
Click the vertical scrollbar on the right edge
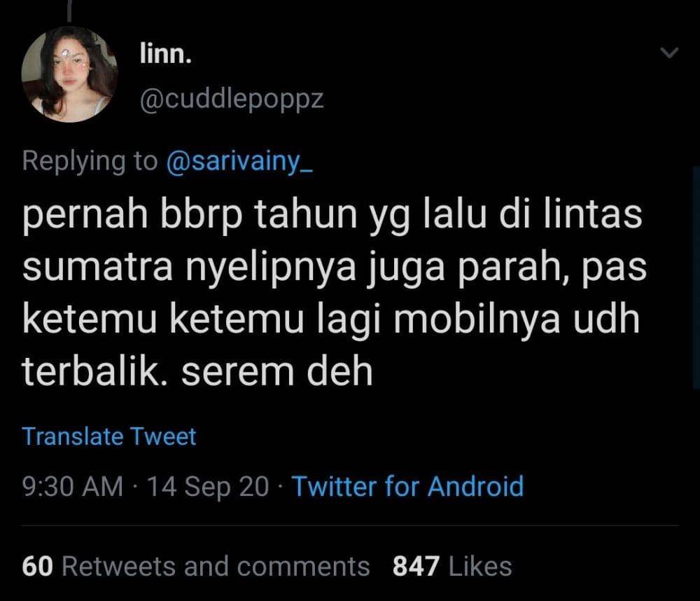coord(696,277)
